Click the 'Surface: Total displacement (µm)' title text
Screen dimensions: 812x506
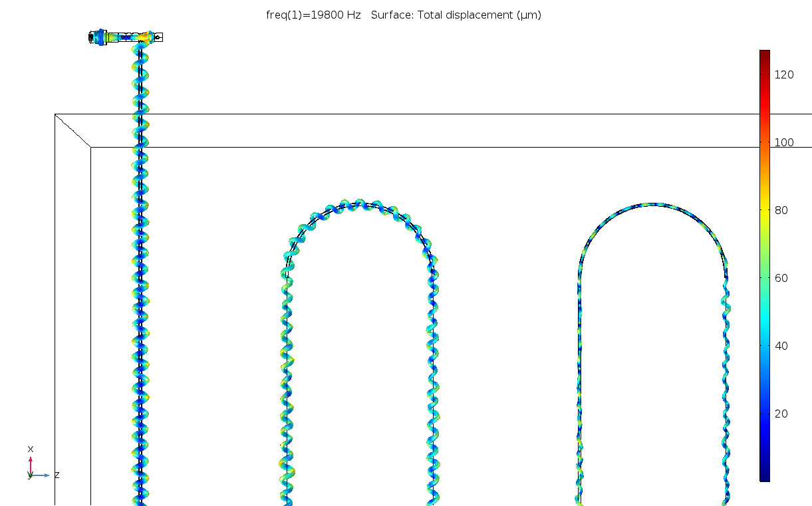[x=456, y=15]
